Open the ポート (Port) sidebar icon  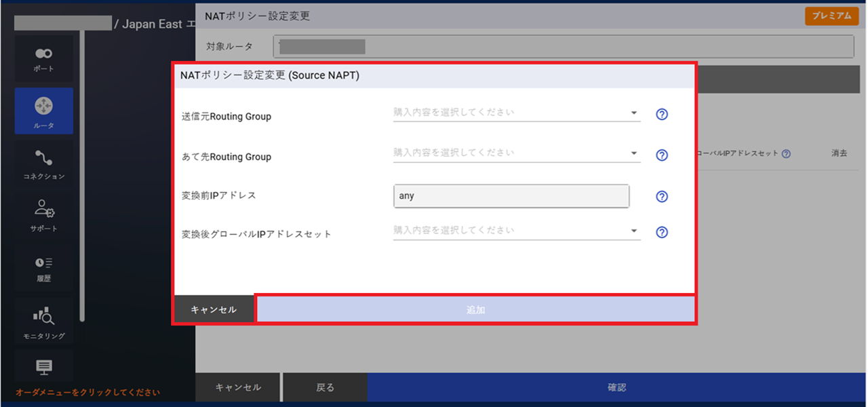pos(43,58)
